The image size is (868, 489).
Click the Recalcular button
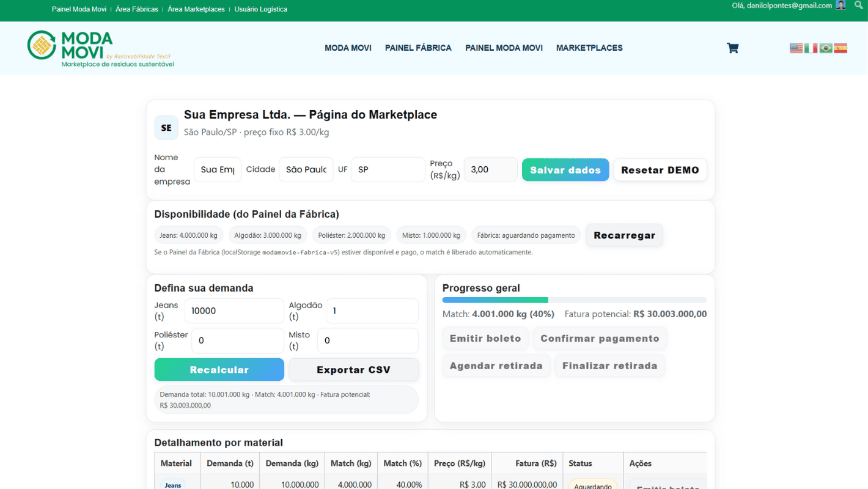(219, 369)
